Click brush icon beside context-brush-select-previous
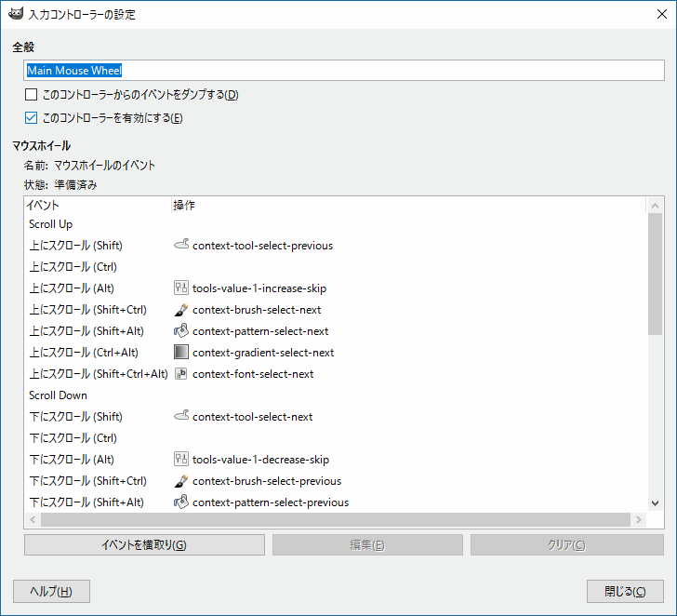The width and height of the screenshot is (677, 616). [181, 480]
